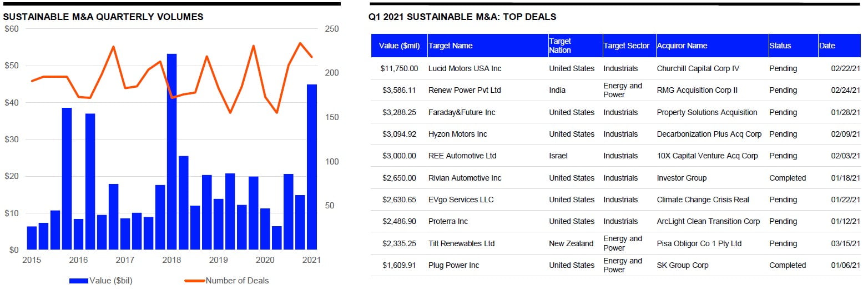The image size is (868, 289).
Task: Click the orange Number of Deals legend line
Action: (x=194, y=281)
